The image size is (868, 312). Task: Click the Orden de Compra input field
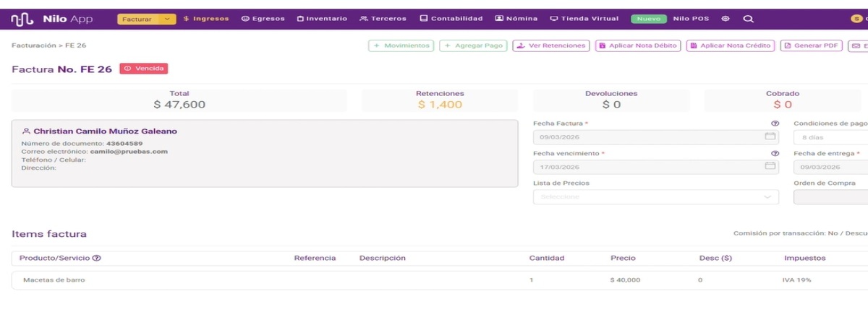click(x=830, y=197)
